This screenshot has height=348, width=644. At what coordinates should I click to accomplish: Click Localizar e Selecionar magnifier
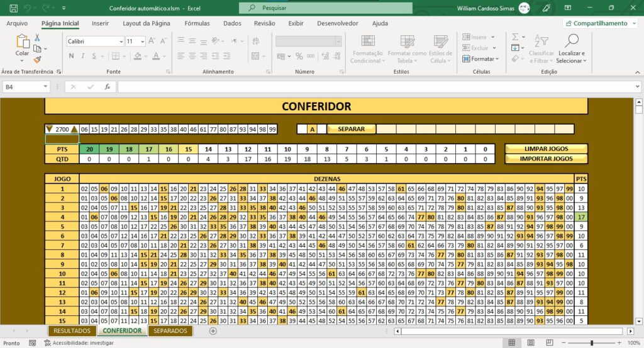coord(571,41)
